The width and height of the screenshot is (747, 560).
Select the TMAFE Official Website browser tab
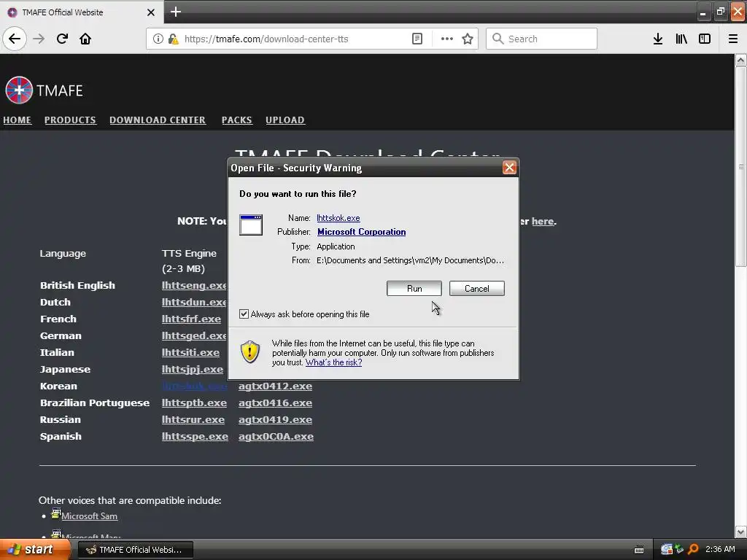[82, 12]
